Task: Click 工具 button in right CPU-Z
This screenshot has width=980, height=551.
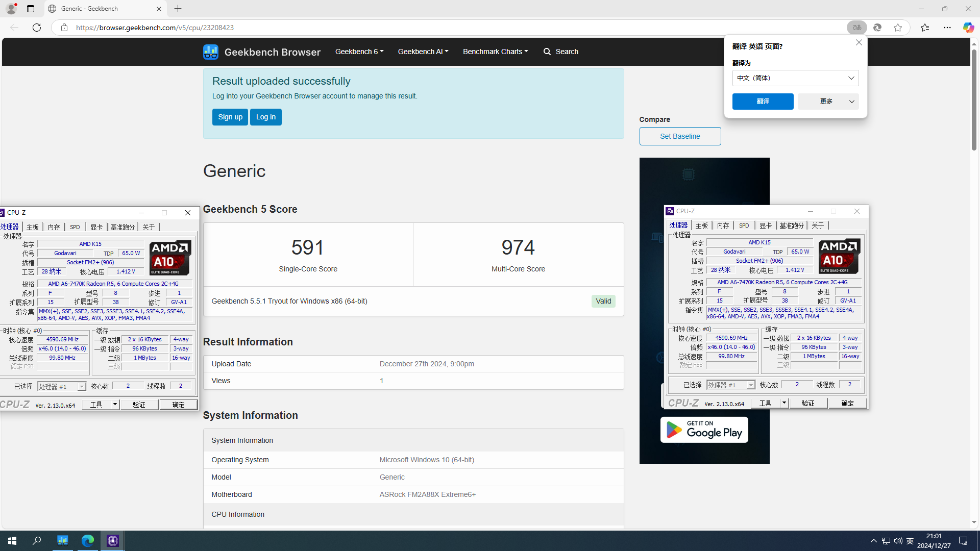Action: (x=766, y=403)
